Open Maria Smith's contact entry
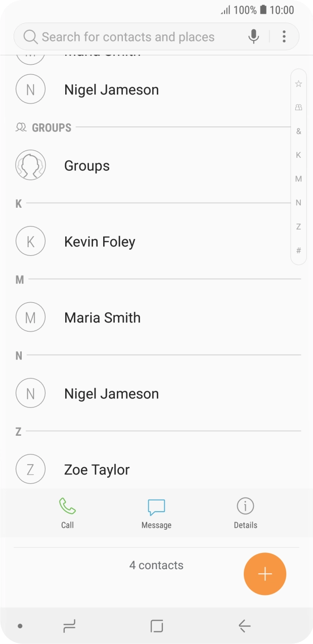 click(x=102, y=317)
